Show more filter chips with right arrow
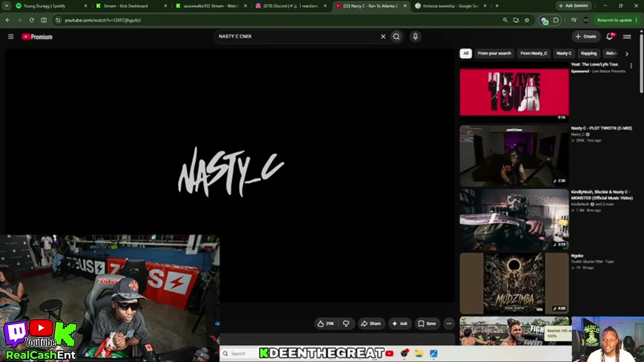The image size is (644, 362). [627, 53]
